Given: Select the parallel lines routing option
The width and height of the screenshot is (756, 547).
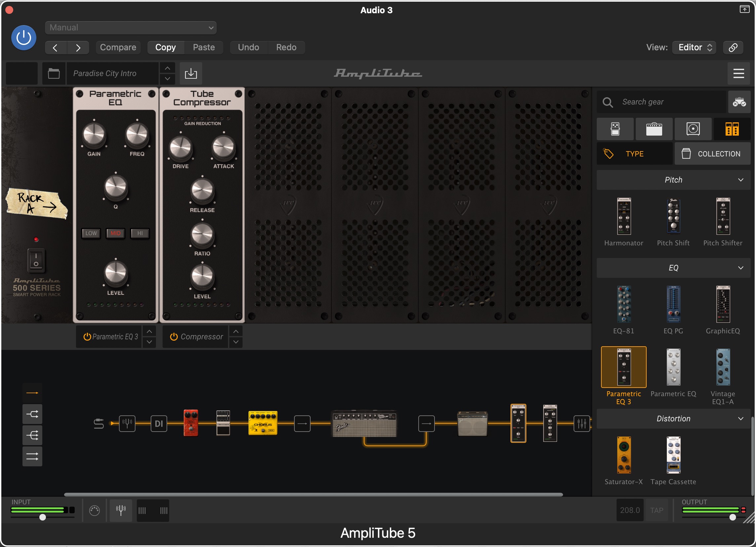Looking at the screenshot, I should click(32, 457).
